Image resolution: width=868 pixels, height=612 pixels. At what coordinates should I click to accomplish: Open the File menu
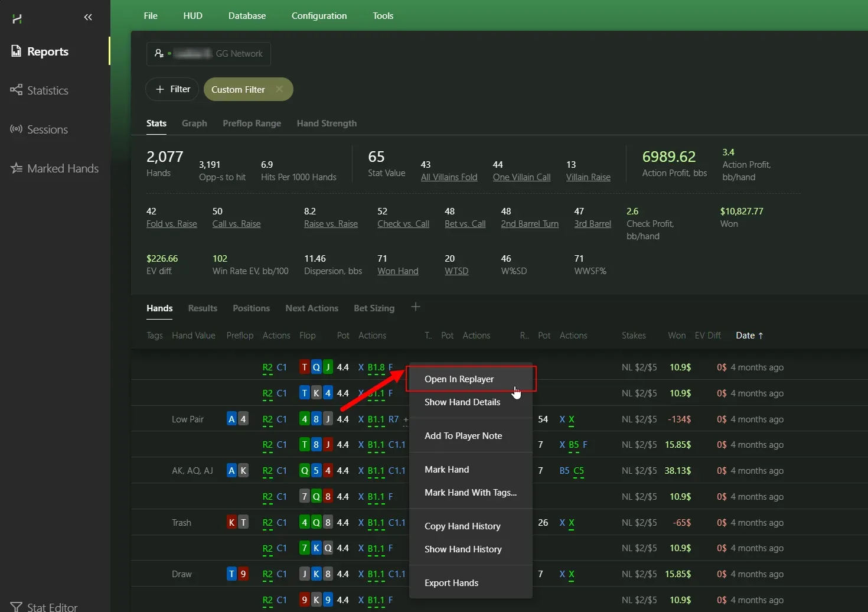(x=151, y=16)
